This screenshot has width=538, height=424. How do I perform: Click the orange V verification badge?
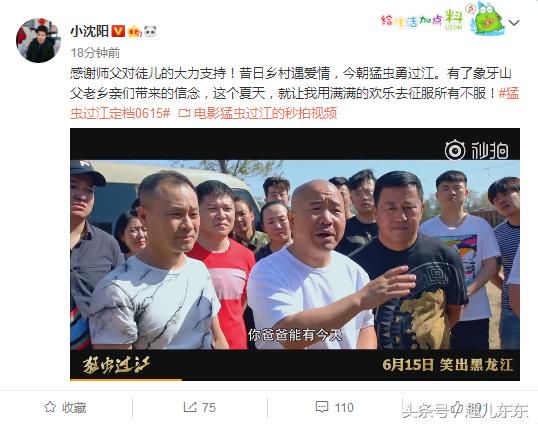click(118, 31)
